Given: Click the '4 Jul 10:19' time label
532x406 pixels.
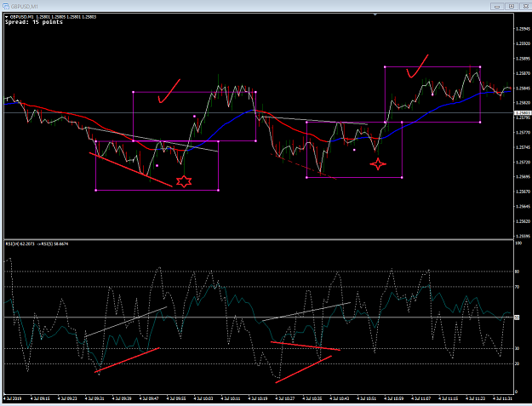Looking at the screenshot, I should click(258, 398).
